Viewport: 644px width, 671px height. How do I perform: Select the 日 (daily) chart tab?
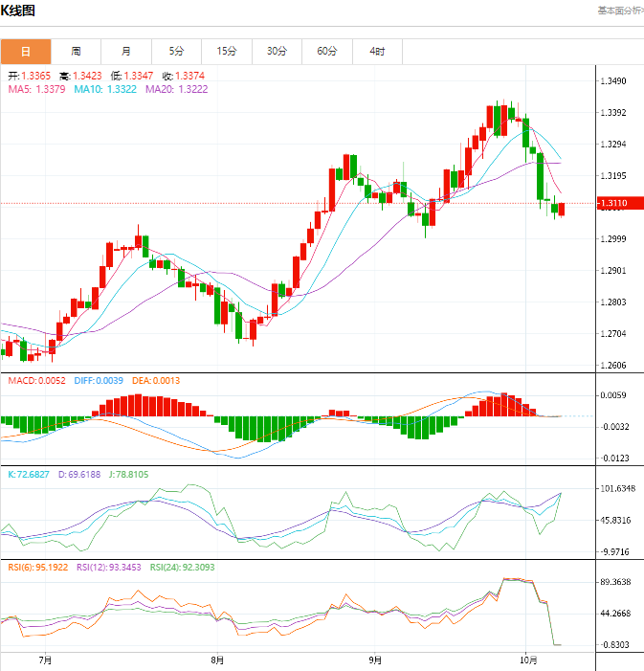tap(25, 51)
